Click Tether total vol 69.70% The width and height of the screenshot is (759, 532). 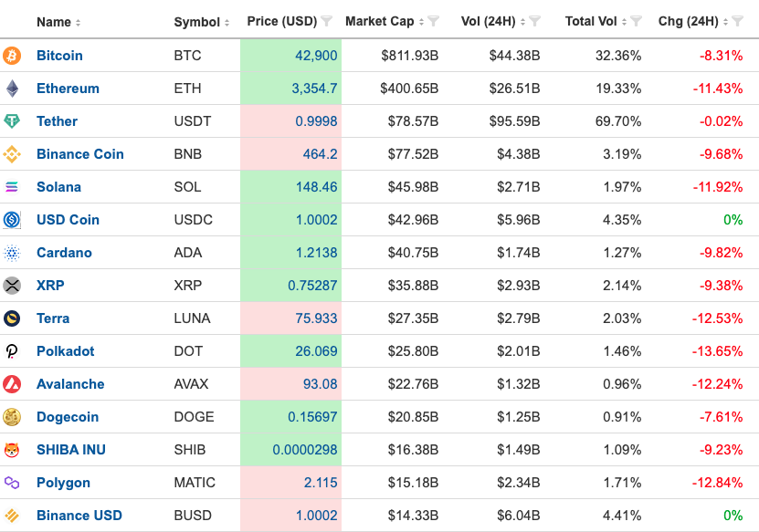click(x=618, y=121)
